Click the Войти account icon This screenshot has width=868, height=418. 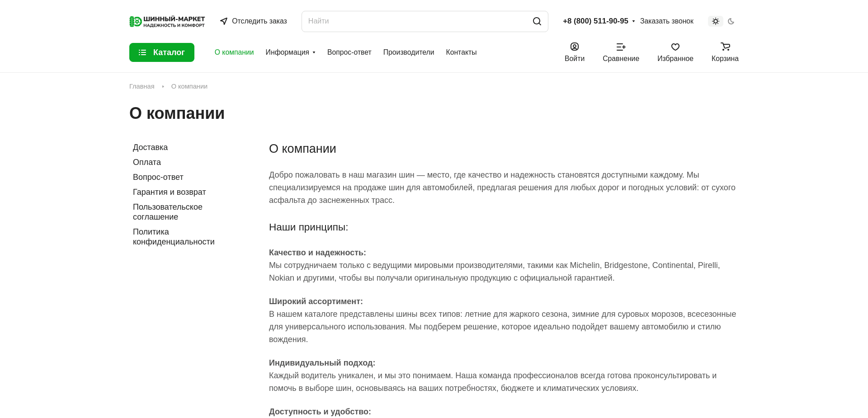click(x=574, y=47)
